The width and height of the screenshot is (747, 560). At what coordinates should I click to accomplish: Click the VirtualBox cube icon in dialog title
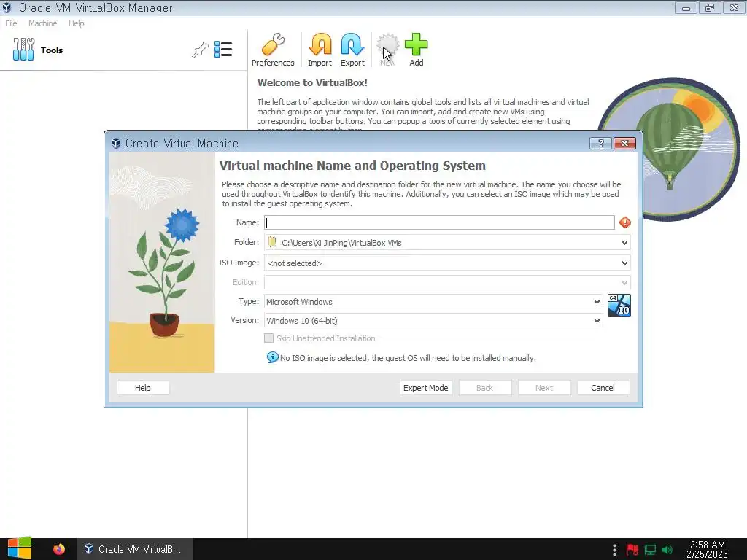(116, 144)
